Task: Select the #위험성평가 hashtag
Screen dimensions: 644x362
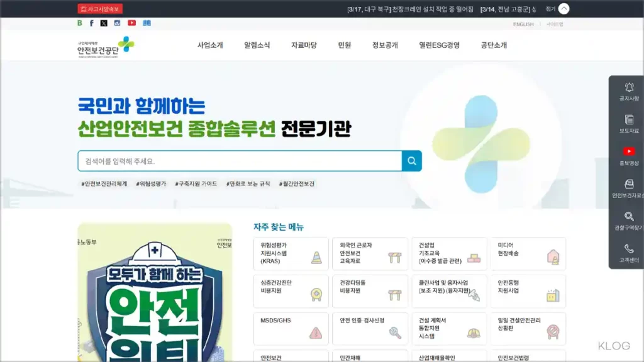Action: point(151,184)
